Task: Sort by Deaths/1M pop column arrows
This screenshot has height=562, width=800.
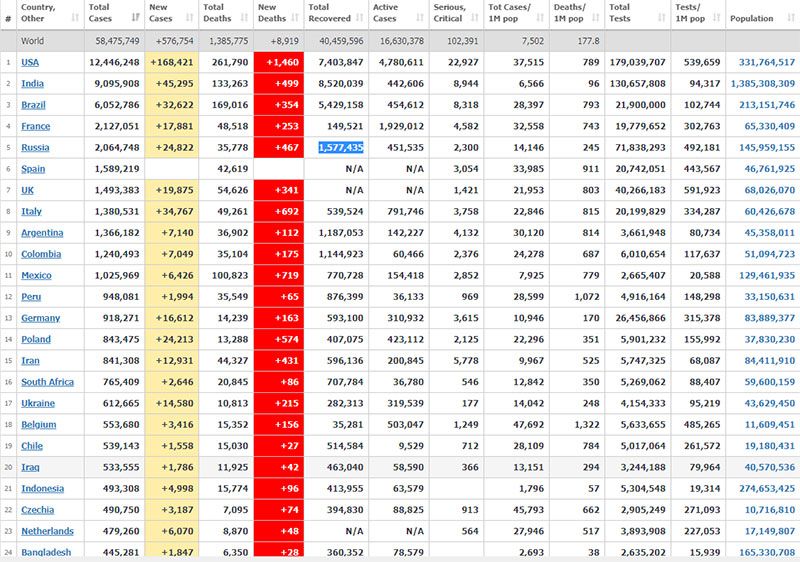Action: 595,18
